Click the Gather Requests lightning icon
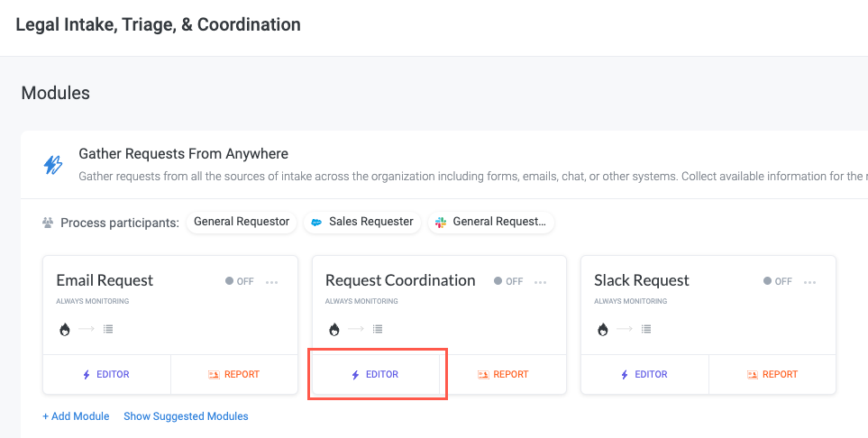This screenshot has height=438, width=868. click(53, 164)
